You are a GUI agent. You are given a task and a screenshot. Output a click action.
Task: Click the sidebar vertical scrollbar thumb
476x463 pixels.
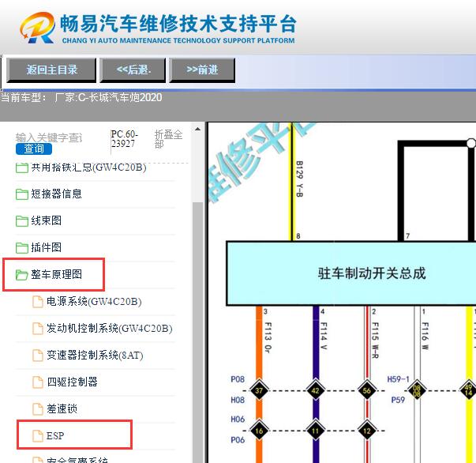pyautogui.click(x=197, y=331)
